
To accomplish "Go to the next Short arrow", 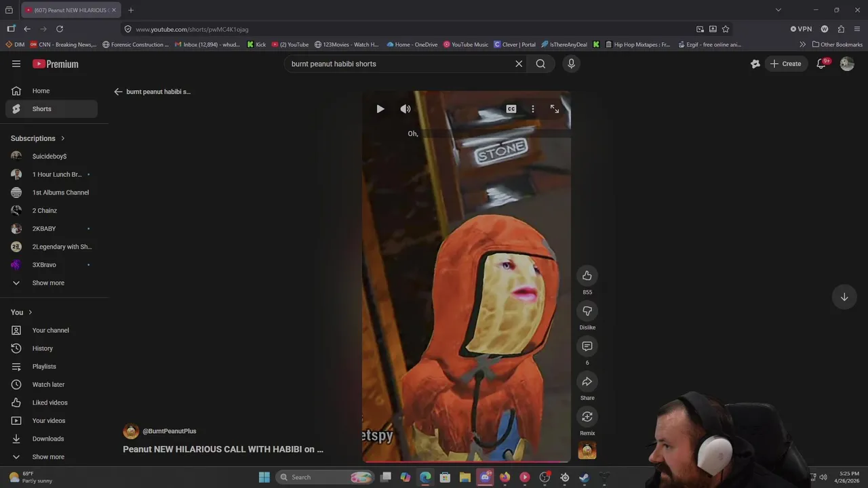I will click(x=844, y=297).
